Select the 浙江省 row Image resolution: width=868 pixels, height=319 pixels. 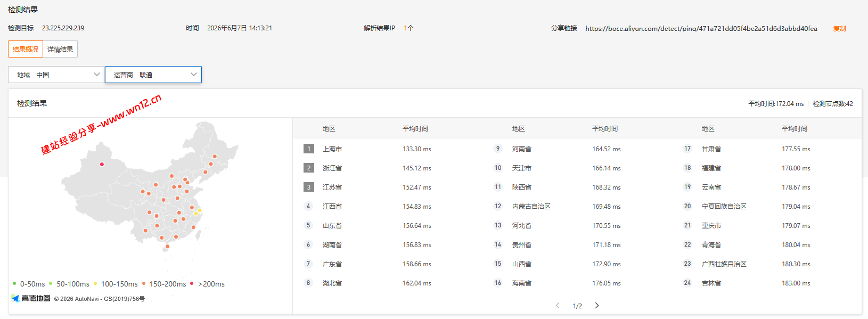point(388,168)
